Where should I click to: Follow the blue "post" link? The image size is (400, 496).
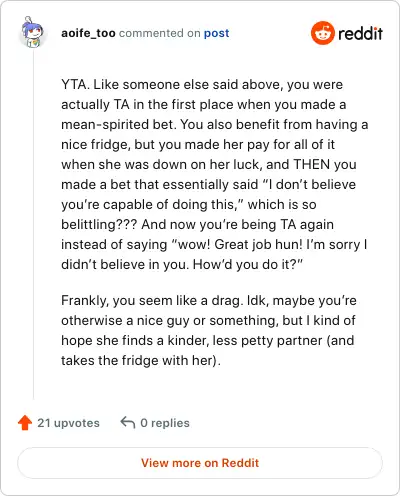tap(217, 33)
